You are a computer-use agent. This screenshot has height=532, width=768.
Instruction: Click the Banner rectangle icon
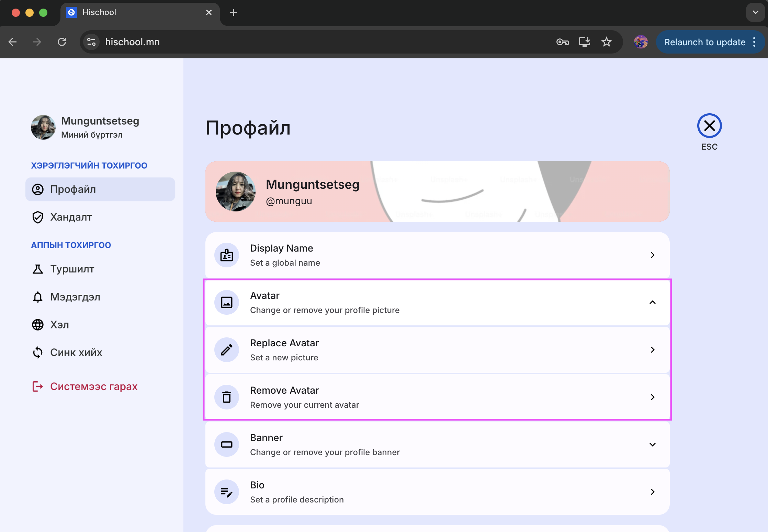(227, 444)
